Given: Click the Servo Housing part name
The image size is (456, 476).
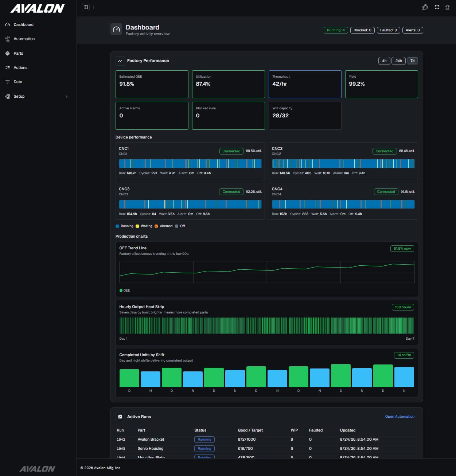Looking at the screenshot, I should tap(151, 449).
